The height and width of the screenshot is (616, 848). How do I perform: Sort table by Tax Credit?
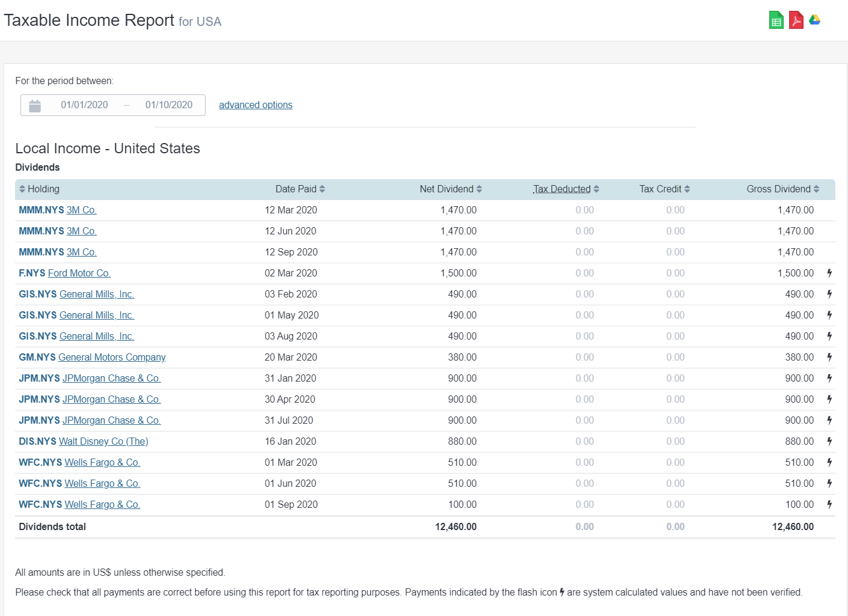(x=665, y=189)
